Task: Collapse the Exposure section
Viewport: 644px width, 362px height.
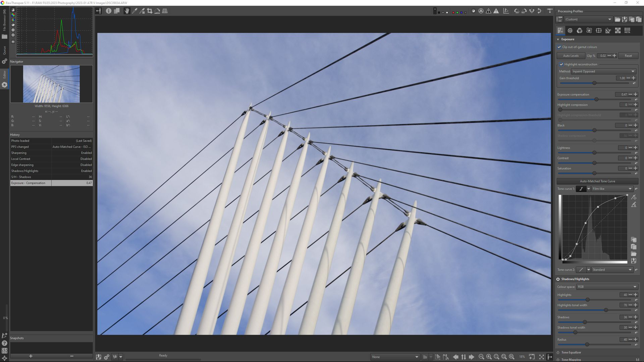Action: (558, 39)
